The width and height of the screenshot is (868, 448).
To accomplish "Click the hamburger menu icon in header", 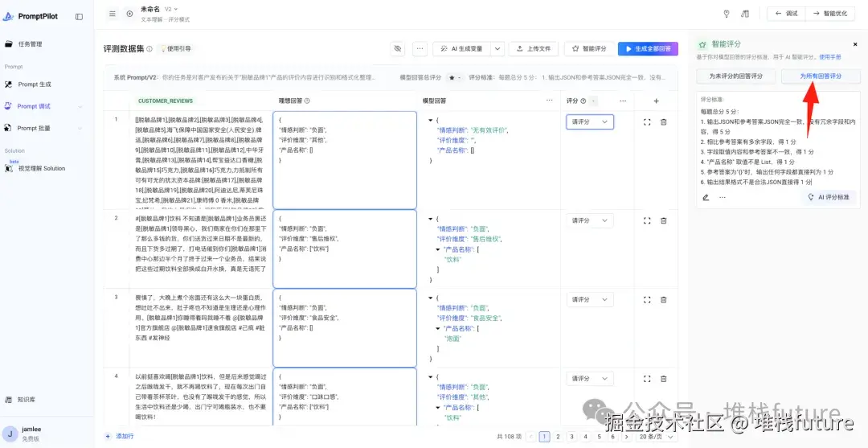I will 113,14.
